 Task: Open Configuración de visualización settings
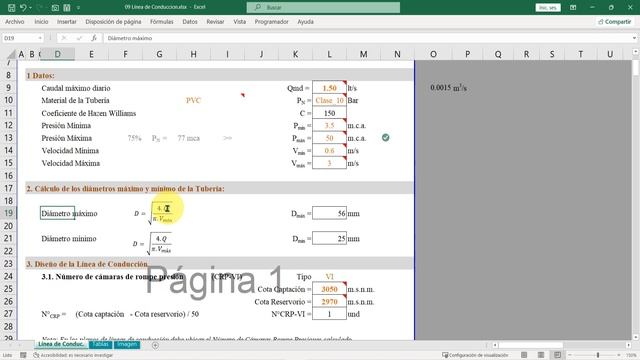[x=476, y=355]
